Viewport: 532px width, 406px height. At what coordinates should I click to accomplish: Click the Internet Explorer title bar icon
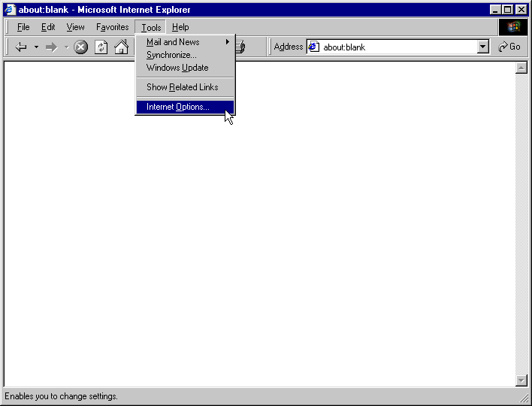(x=11, y=10)
